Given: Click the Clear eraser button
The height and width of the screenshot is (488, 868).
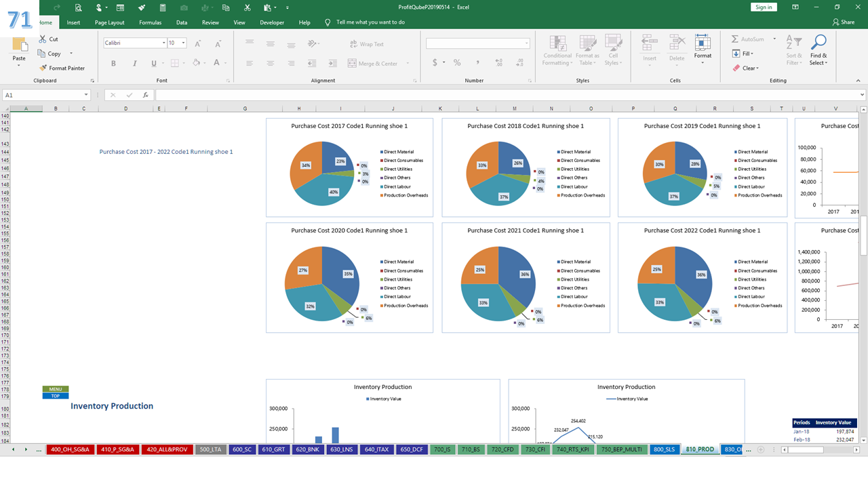Looking at the screenshot, I should click(x=746, y=68).
